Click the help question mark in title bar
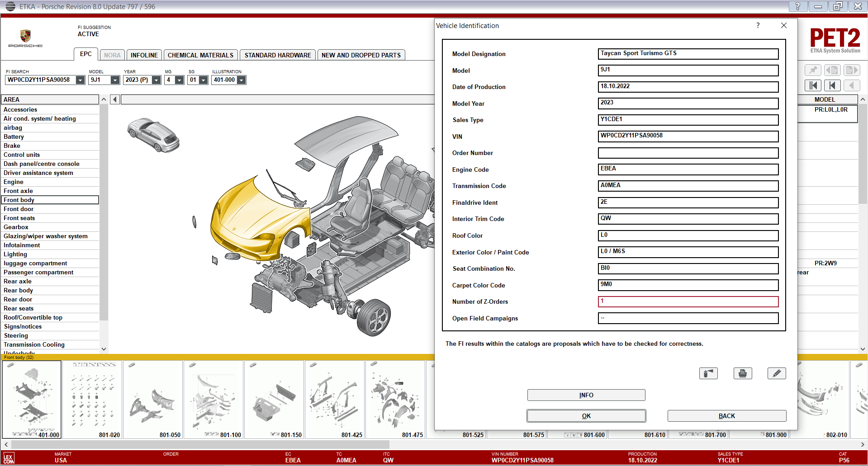 point(797,6)
